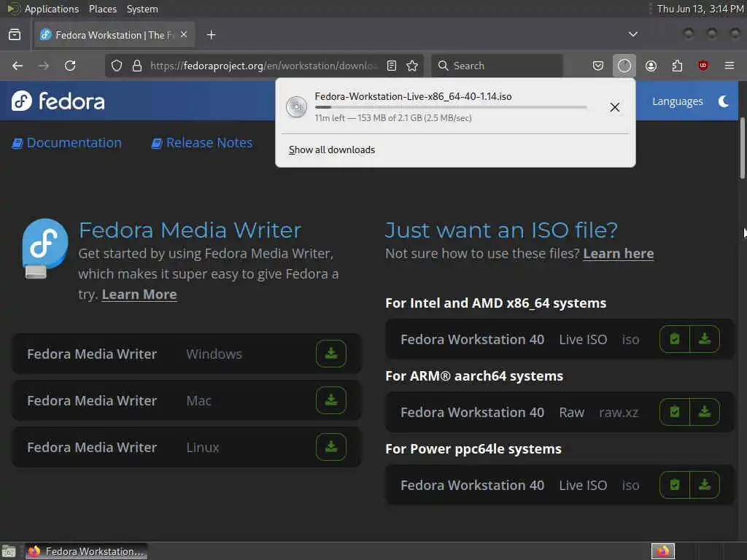Click Learn More about Media Writer
Viewport: 747px width, 560px height.
point(139,295)
